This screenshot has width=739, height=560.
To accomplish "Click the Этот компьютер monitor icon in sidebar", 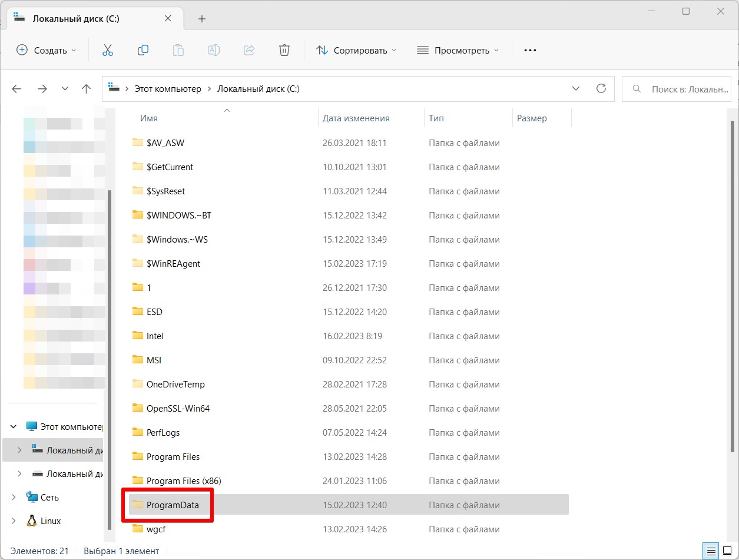I will (x=32, y=426).
